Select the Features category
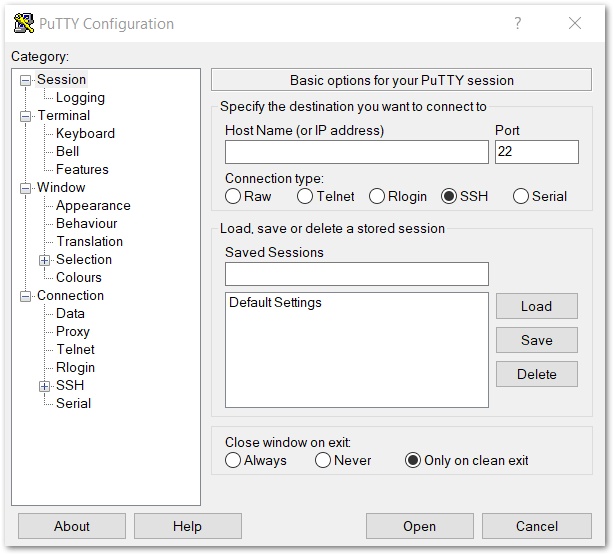Viewport: 614px width, 555px height. pyautogui.click(x=82, y=170)
